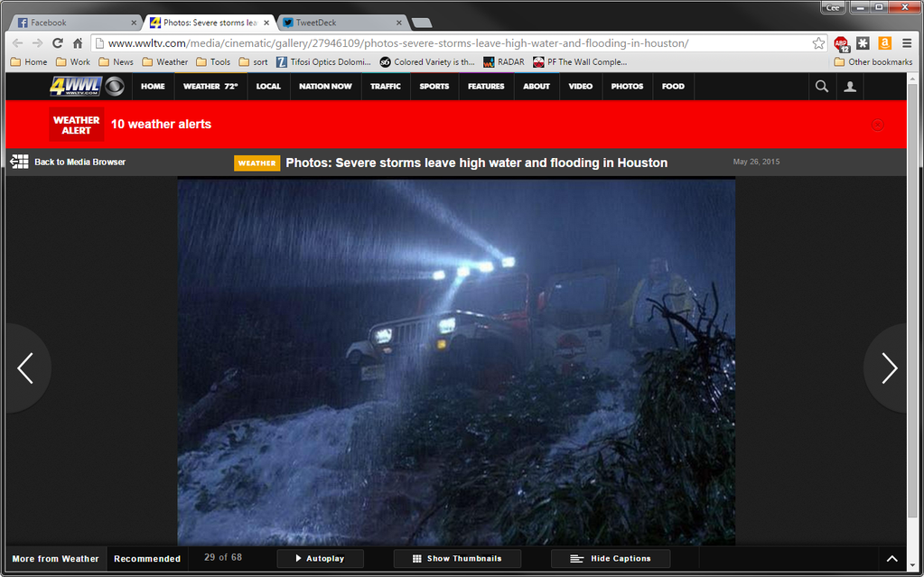Click the browser forward arrow

click(x=37, y=43)
